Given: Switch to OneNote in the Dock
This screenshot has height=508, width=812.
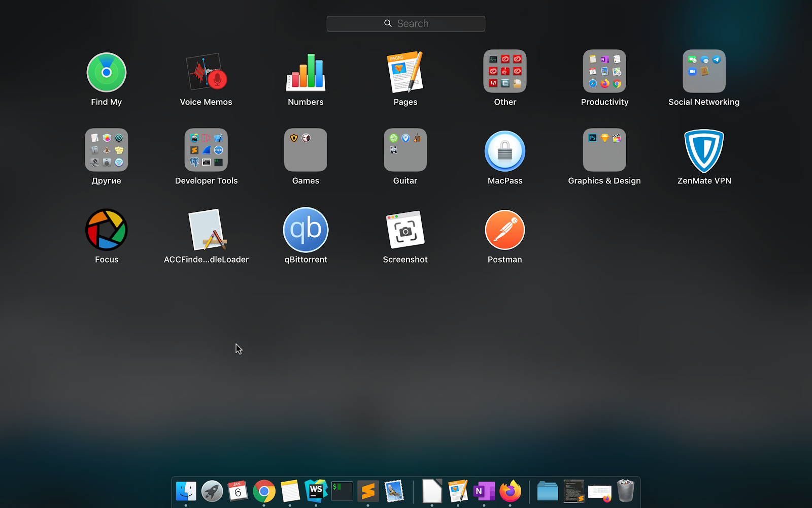Looking at the screenshot, I should (x=484, y=492).
